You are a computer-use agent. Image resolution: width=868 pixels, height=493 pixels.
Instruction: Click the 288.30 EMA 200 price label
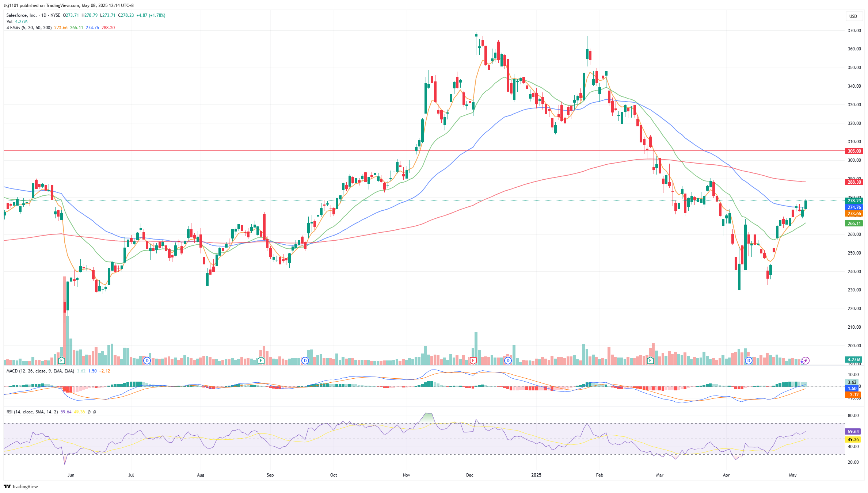[854, 182]
